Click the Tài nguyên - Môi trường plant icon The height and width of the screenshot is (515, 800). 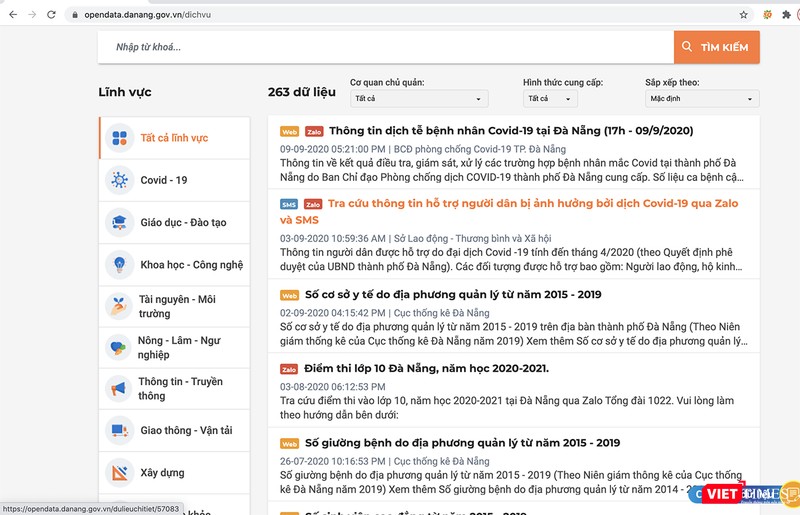(x=120, y=305)
